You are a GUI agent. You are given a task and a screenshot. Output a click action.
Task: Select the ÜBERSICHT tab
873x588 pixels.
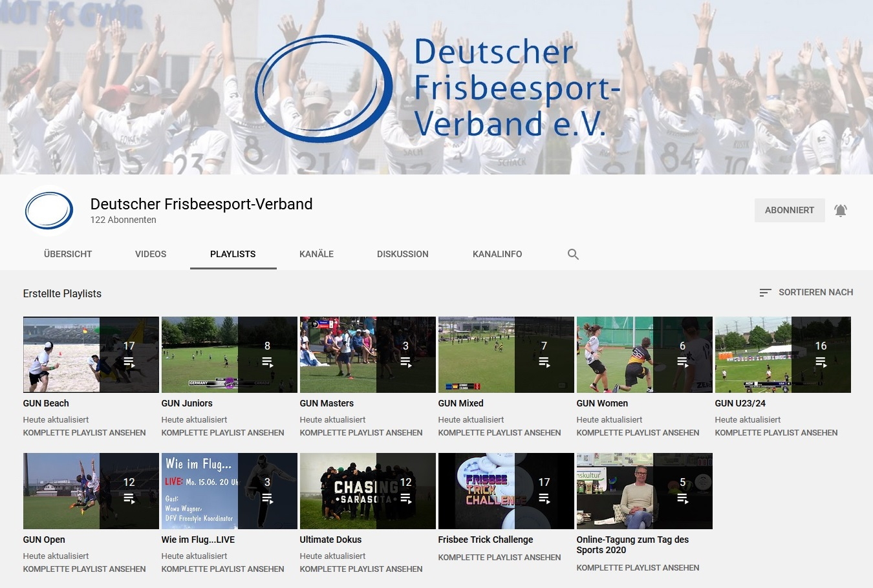point(68,254)
